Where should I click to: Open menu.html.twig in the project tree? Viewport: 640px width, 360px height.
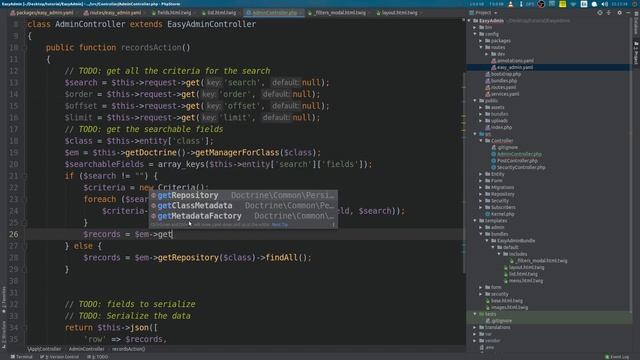[x=524, y=280]
